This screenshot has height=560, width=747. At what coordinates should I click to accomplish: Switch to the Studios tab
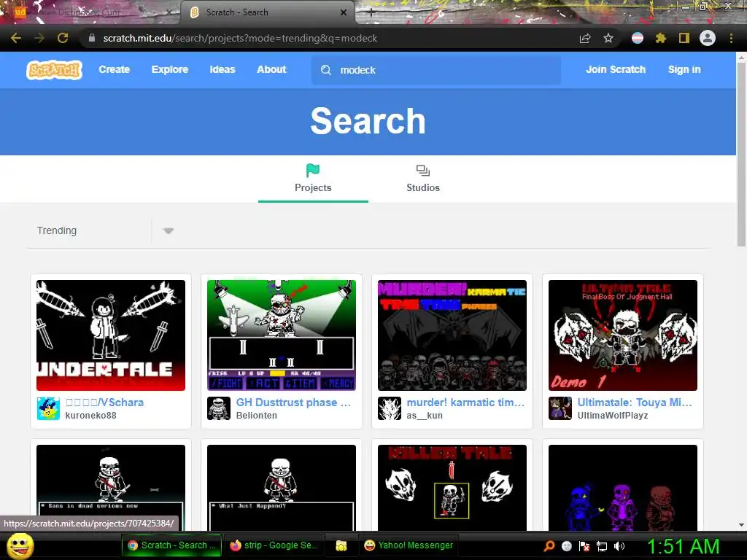click(x=423, y=179)
